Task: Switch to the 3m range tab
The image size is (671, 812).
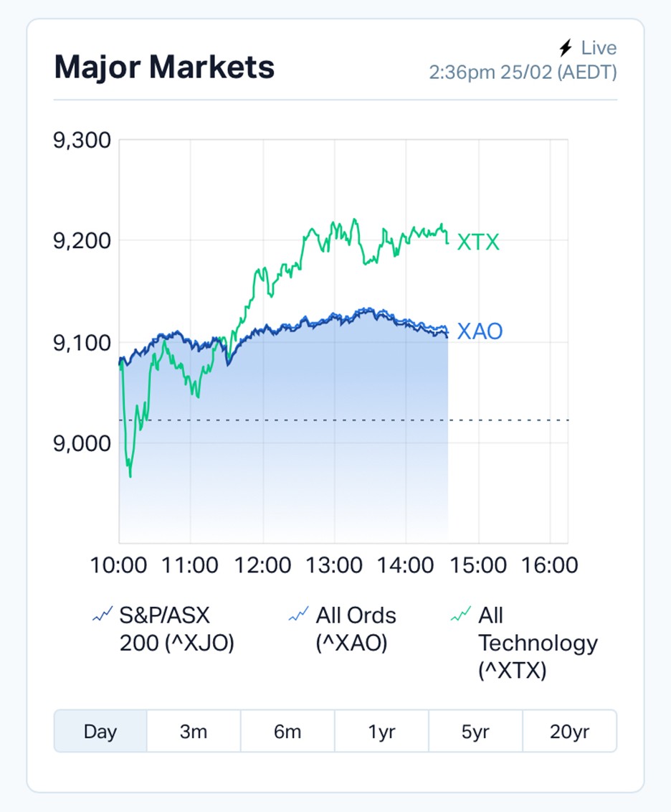Action: point(194,732)
